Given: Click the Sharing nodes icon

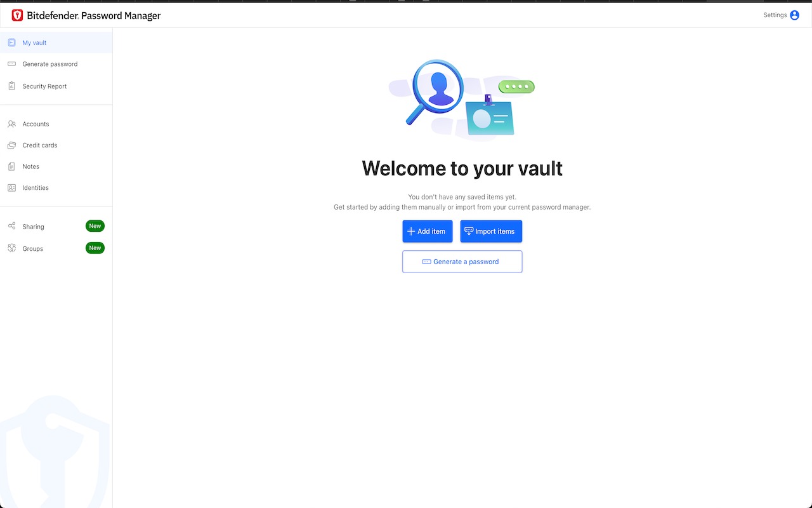Looking at the screenshot, I should click(x=11, y=226).
